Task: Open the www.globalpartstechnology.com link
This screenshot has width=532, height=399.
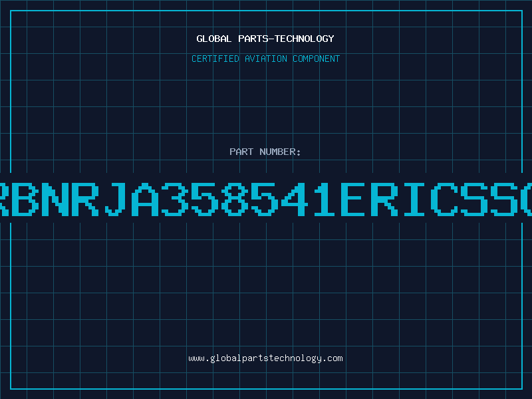Action: tap(265, 358)
